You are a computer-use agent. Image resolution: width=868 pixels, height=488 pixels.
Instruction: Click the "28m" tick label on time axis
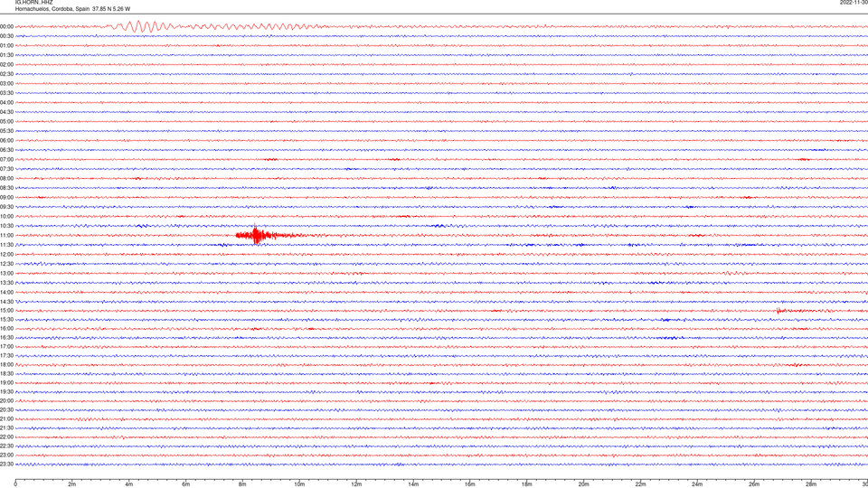811,484
